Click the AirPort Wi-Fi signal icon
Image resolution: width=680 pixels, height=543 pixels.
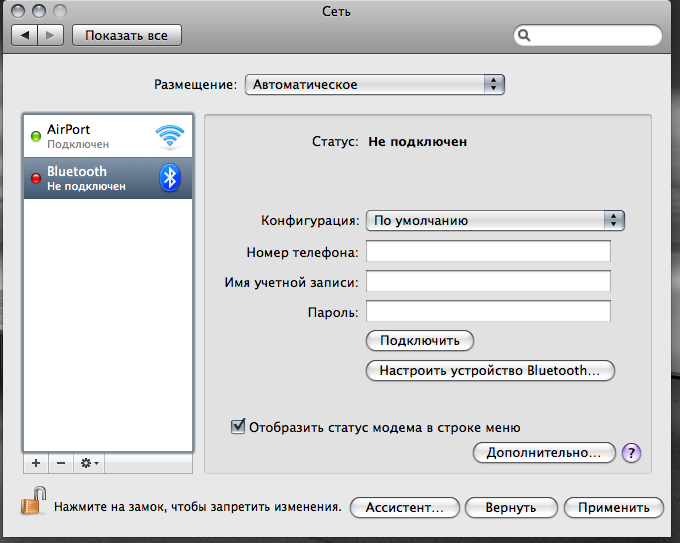[x=169, y=137]
